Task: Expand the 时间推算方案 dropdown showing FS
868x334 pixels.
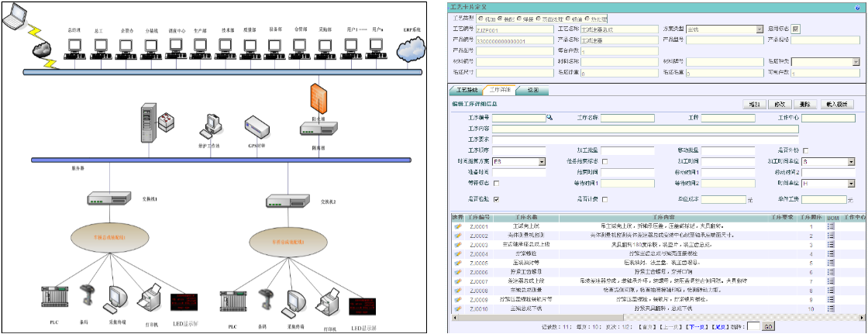Action: 541,161
